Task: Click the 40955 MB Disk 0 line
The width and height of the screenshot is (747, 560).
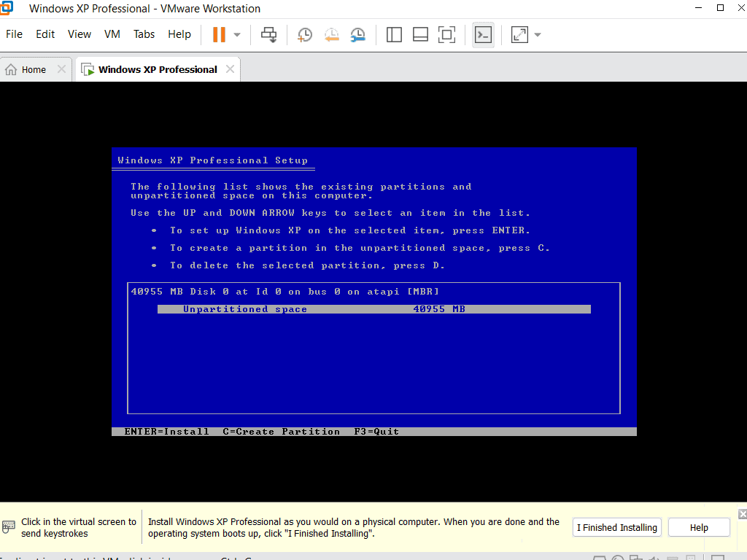Action: [x=285, y=292]
